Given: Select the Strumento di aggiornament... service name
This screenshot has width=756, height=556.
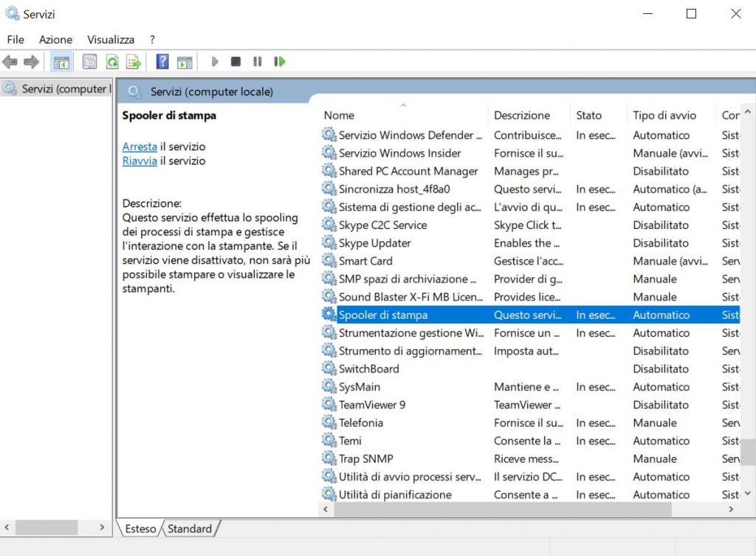Looking at the screenshot, I should click(410, 351).
